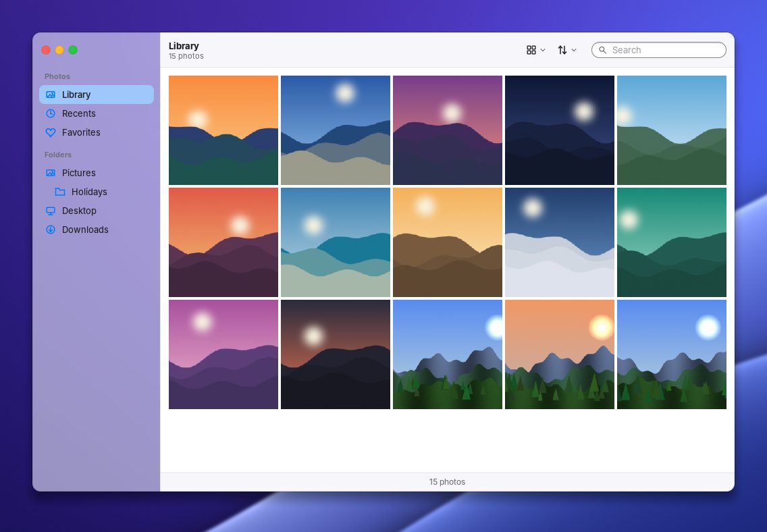
Task: Open the golden-sky photo with brown hills
Action: [448, 242]
